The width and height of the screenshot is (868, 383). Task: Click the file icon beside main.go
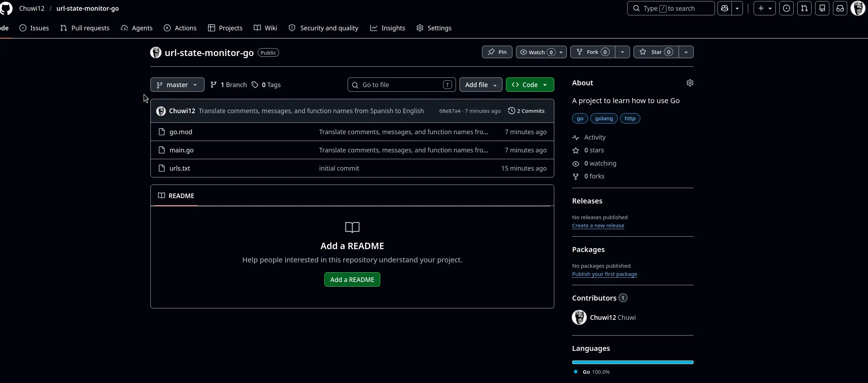pos(162,150)
